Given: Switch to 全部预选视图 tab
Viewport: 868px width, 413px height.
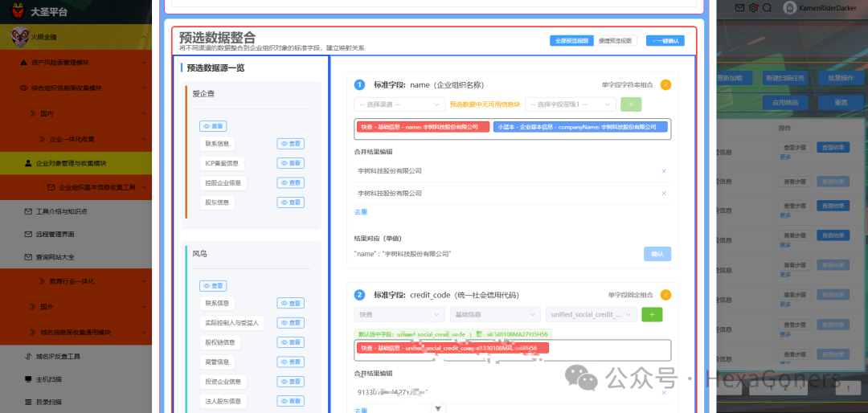Looking at the screenshot, I should (571, 41).
